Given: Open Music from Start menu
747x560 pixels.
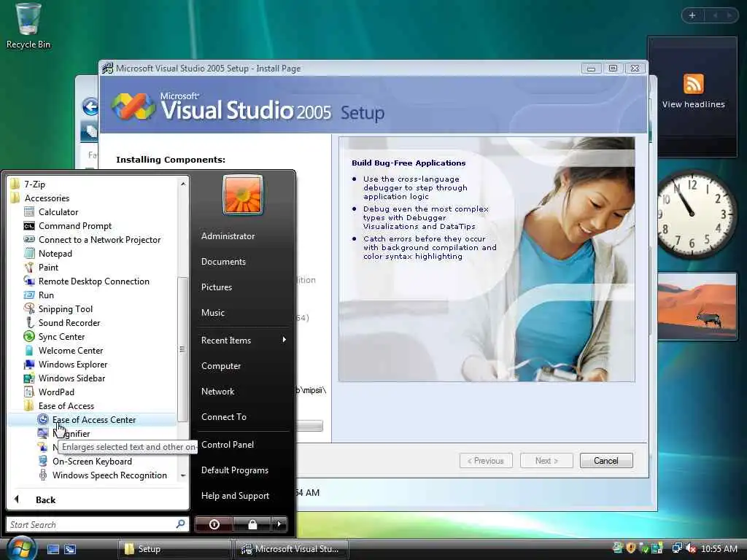Looking at the screenshot, I should coord(212,312).
